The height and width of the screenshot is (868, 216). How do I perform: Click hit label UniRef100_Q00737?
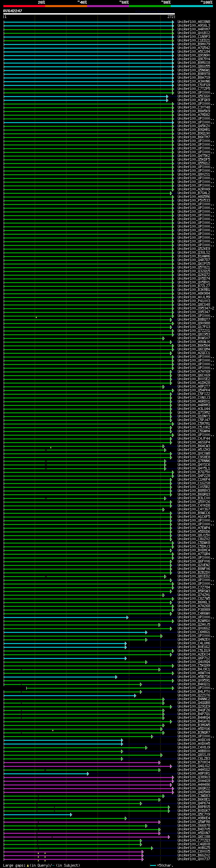tap(194, 859)
